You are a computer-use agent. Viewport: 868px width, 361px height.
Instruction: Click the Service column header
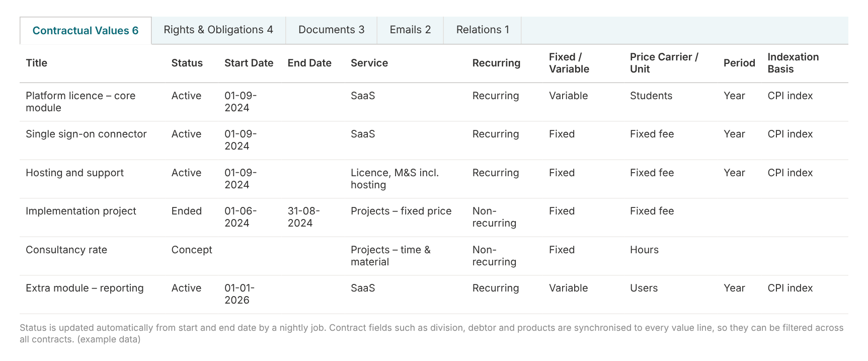click(369, 63)
